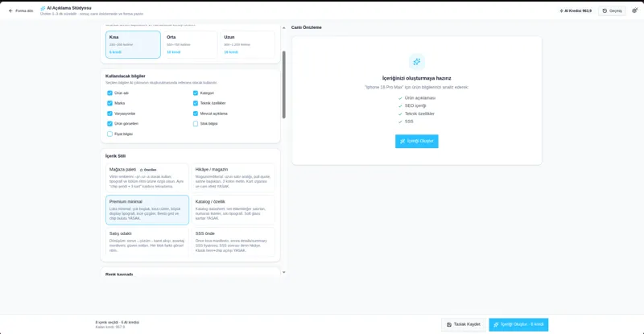Screen dimensions: 644x334
Task: Choose the Premium minimal style card
Action: tap(147, 210)
